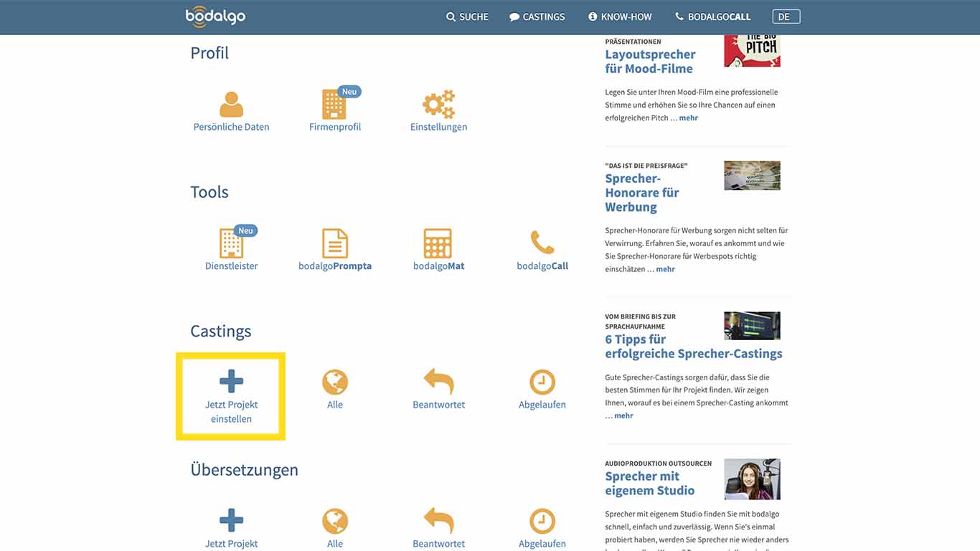Click the bodalgoPrompta label text
The image size is (980, 551).
[335, 266]
